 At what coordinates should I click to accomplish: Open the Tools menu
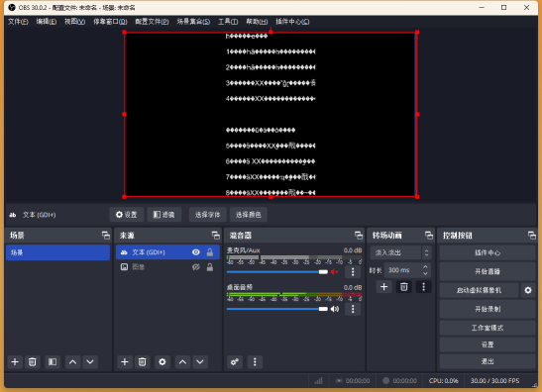[228, 22]
